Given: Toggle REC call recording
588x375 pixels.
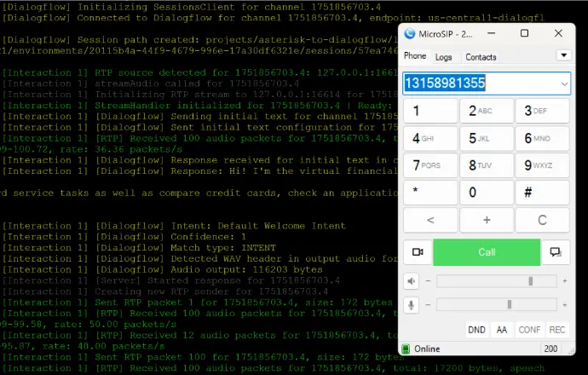Looking at the screenshot, I should click(557, 330).
